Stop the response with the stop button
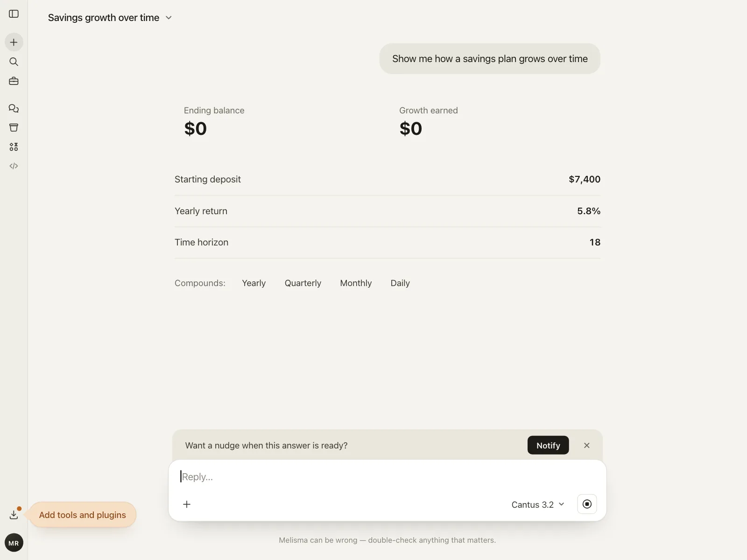Image resolution: width=747 pixels, height=560 pixels. coord(587,504)
